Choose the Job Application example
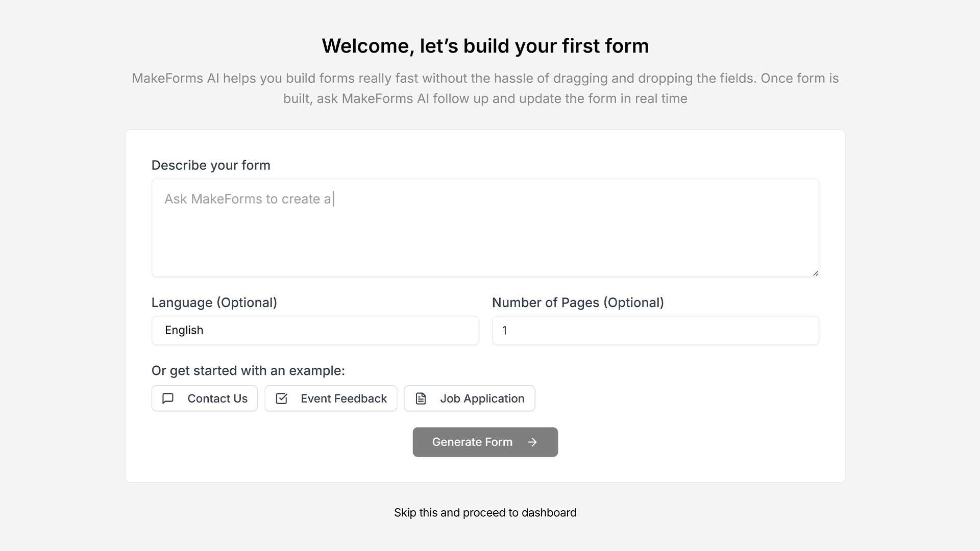 click(x=470, y=398)
